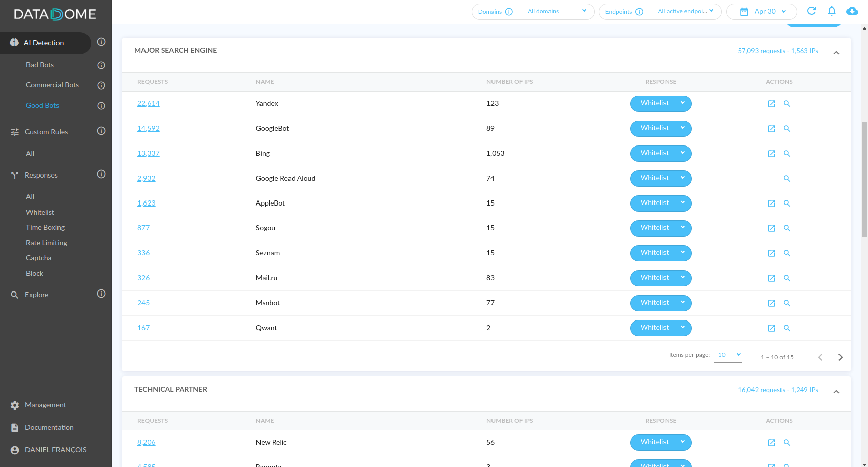Click the info icon next to Explore
This screenshot has width=868, height=467.
(101, 294)
